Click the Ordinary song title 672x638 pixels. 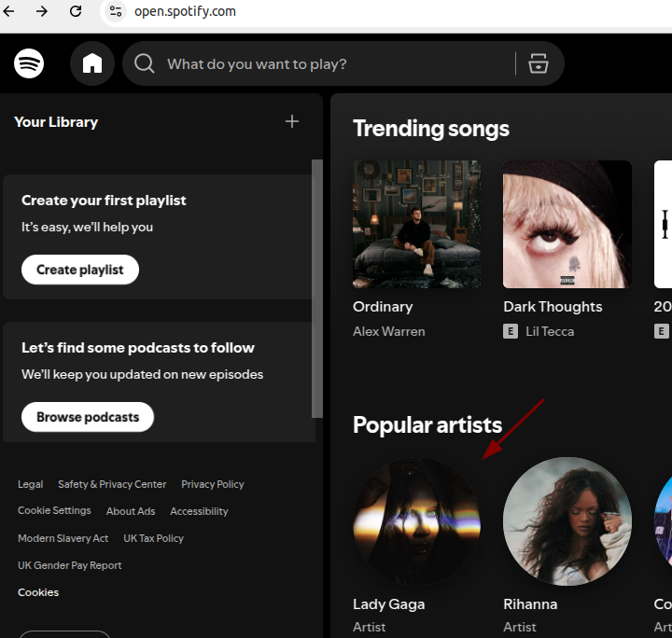383,307
